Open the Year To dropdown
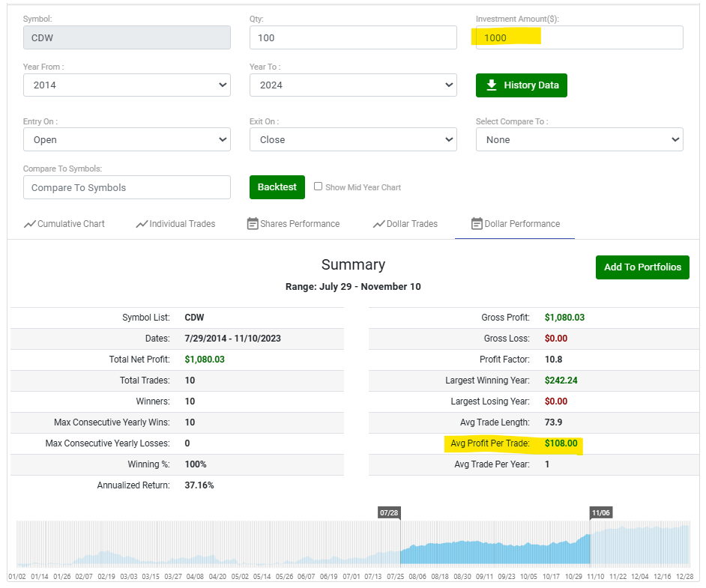The width and height of the screenshot is (706, 588). pyautogui.click(x=353, y=85)
